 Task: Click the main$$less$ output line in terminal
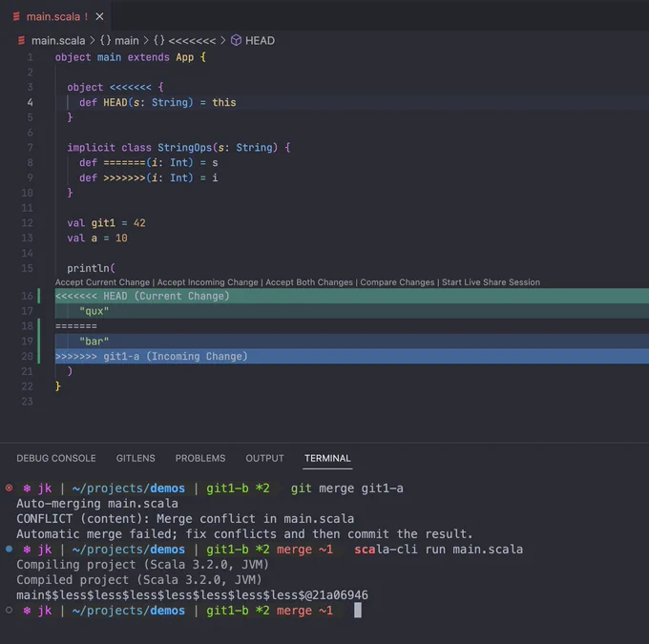(x=192, y=595)
